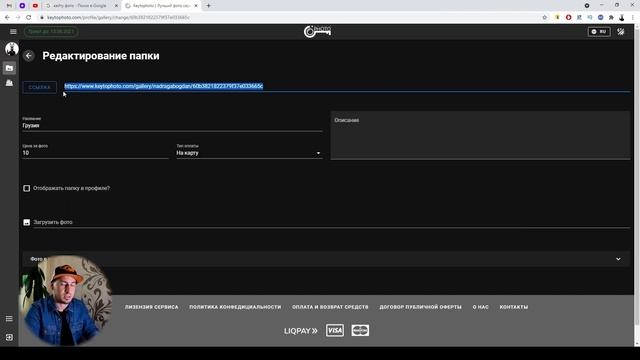Click the browser back arrow
The height and width of the screenshot is (360, 640).
(x=7, y=18)
